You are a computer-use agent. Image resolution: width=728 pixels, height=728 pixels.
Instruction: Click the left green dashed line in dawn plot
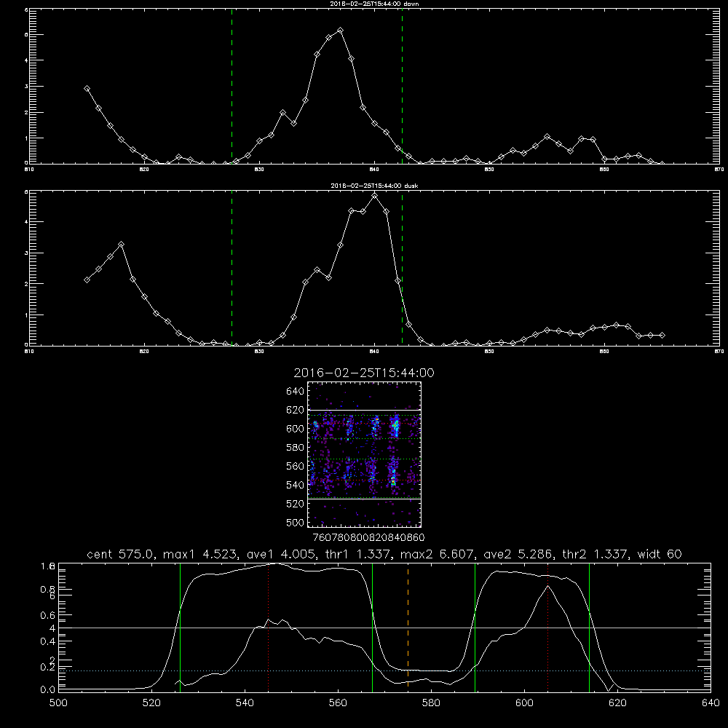point(232,86)
